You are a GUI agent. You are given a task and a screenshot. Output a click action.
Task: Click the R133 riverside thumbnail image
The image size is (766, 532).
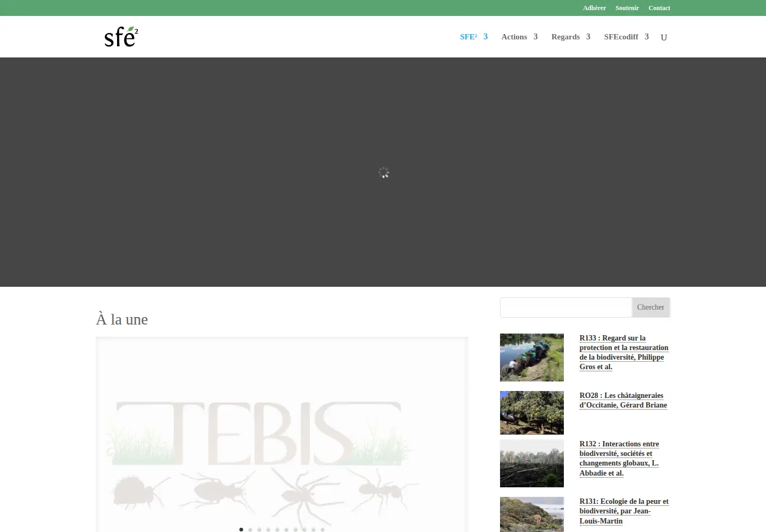(532, 358)
